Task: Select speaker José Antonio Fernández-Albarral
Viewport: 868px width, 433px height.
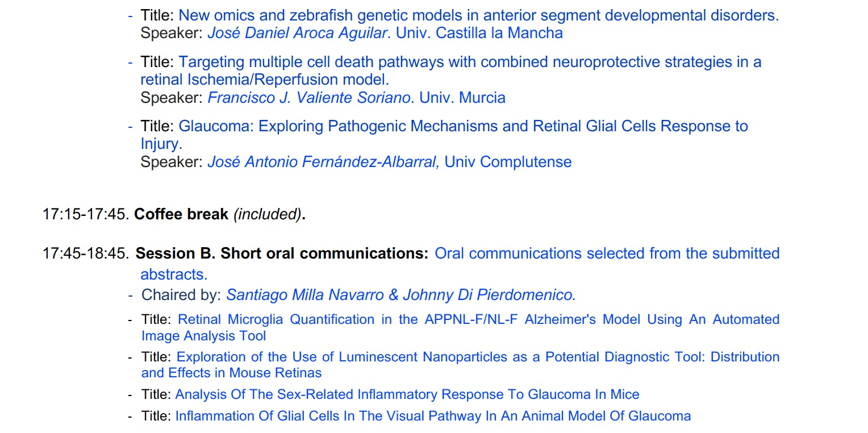Action: point(323,162)
